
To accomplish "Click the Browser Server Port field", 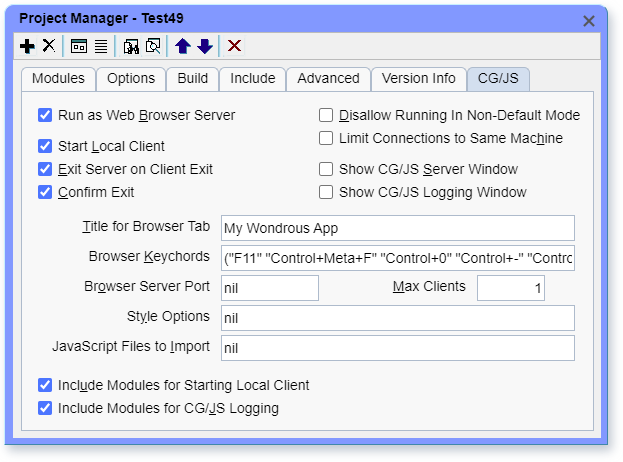I will point(269,288).
